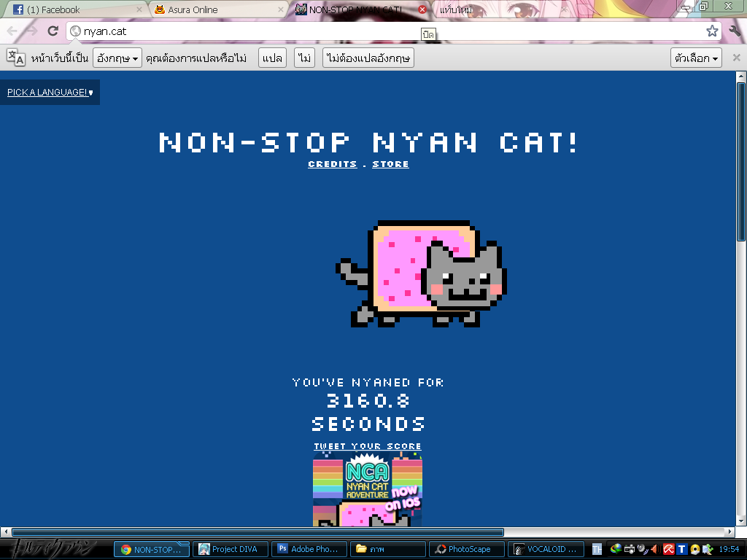Bookmark page with star icon
Viewport: 747px width, 560px height.
[x=712, y=31]
